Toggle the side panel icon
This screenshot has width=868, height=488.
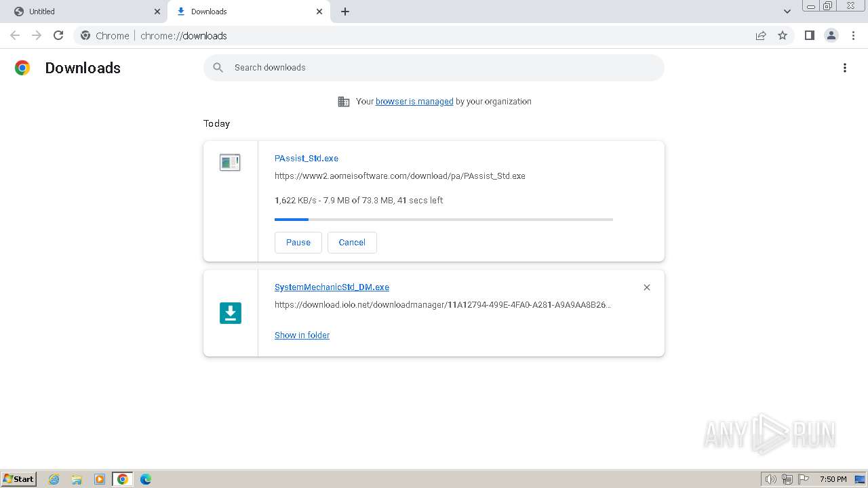click(x=809, y=35)
